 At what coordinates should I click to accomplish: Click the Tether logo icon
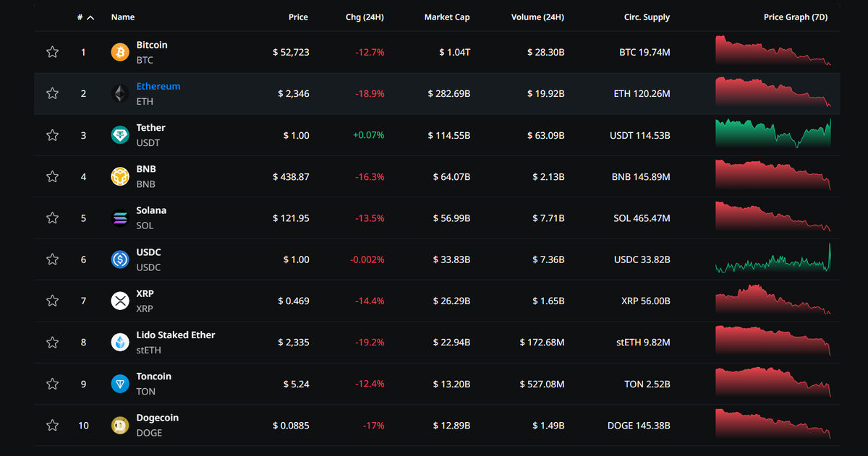pyautogui.click(x=120, y=135)
